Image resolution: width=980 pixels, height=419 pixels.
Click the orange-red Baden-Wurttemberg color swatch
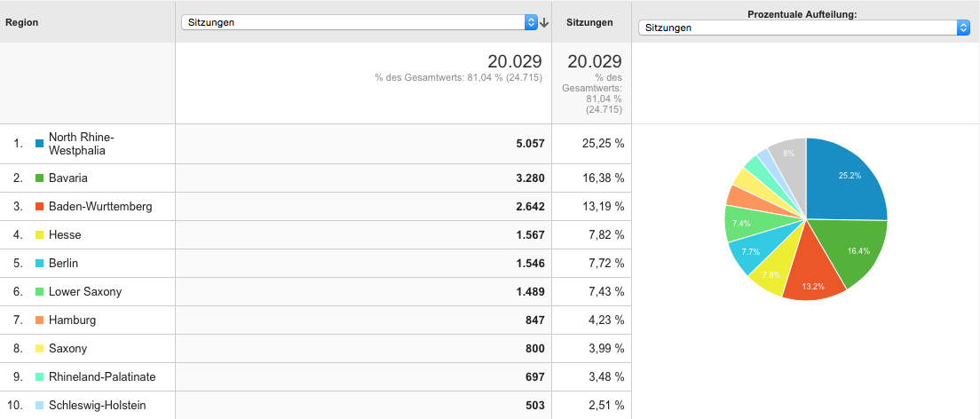[x=39, y=206]
